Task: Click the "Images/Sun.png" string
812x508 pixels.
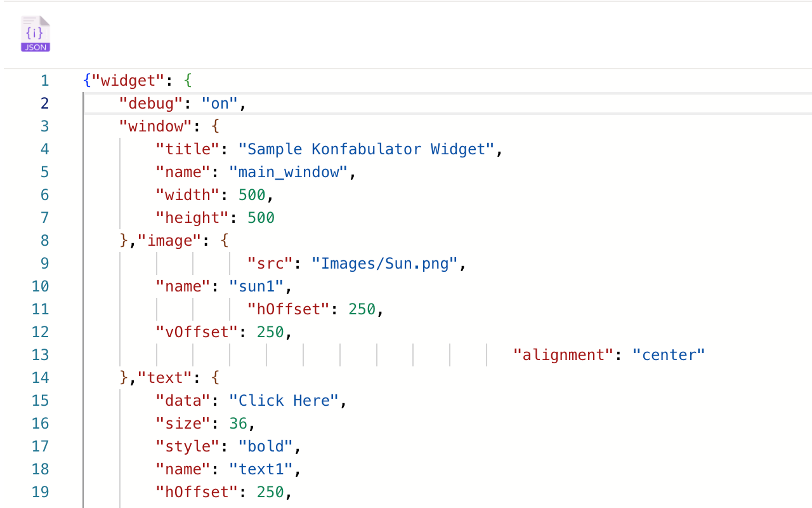Action: (x=385, y=264)
